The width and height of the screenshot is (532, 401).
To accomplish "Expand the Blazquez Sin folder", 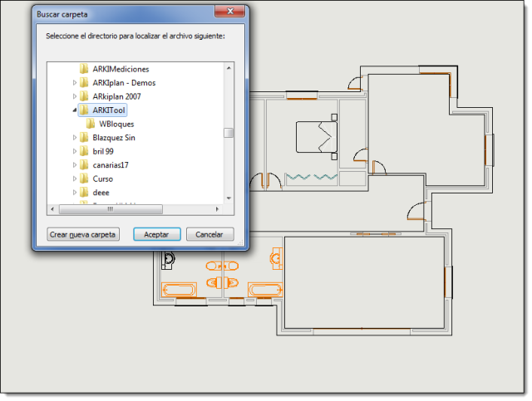I will tap(75, 137).
